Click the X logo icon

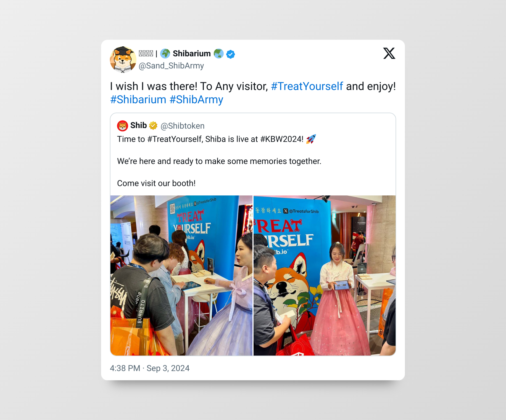pyautogui.click(x=389, y=53)
